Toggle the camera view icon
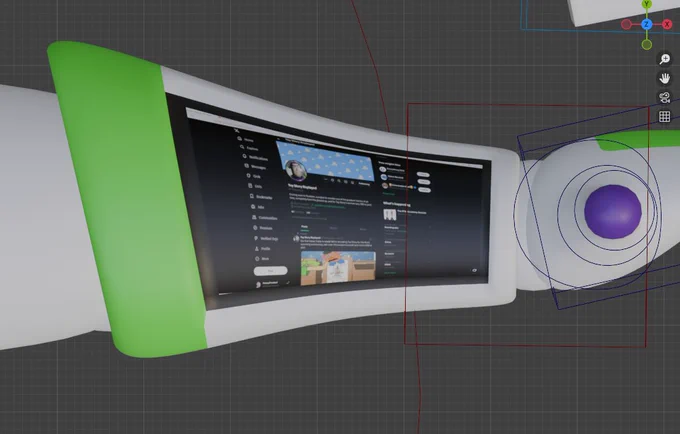The image size is (680, 434). coord(664,98)
